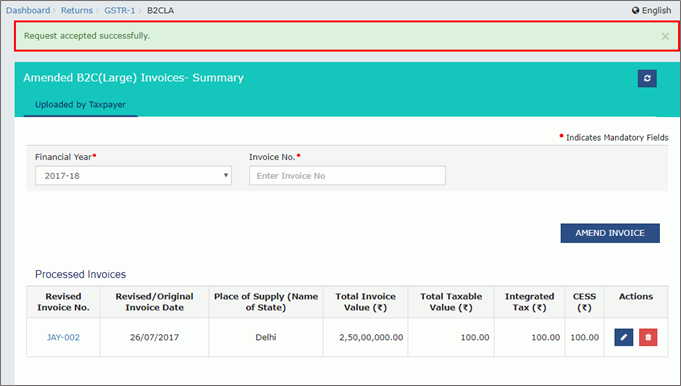Click the AMEND INVOICE button
681x386 pixels.
(610, 233)
